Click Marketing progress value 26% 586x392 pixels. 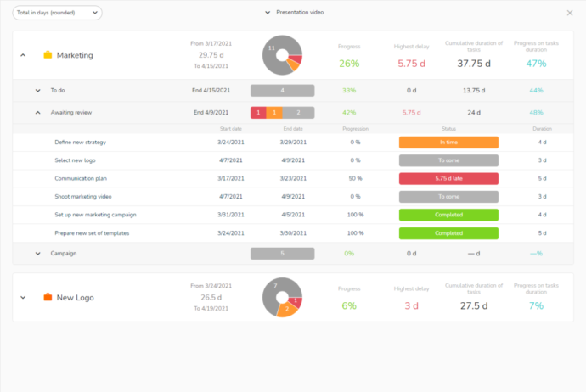point(349,64)
